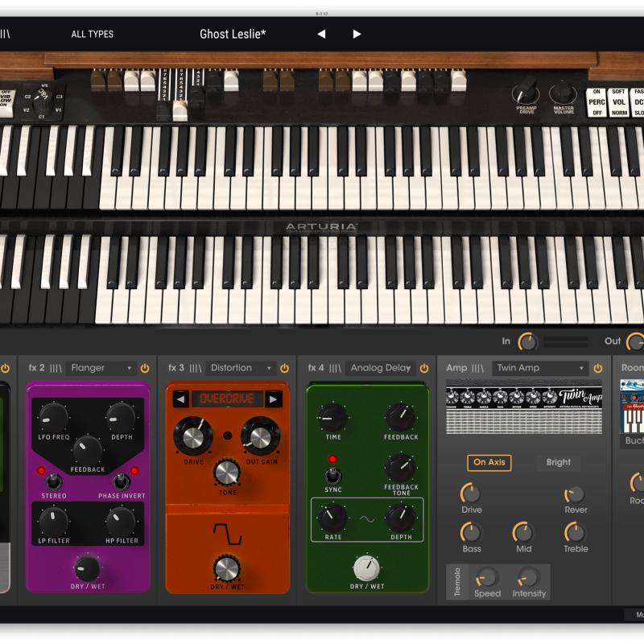This screenshot has width=644, height=644.
Task: Open the Amp preset bars icon
Action: 477,368
